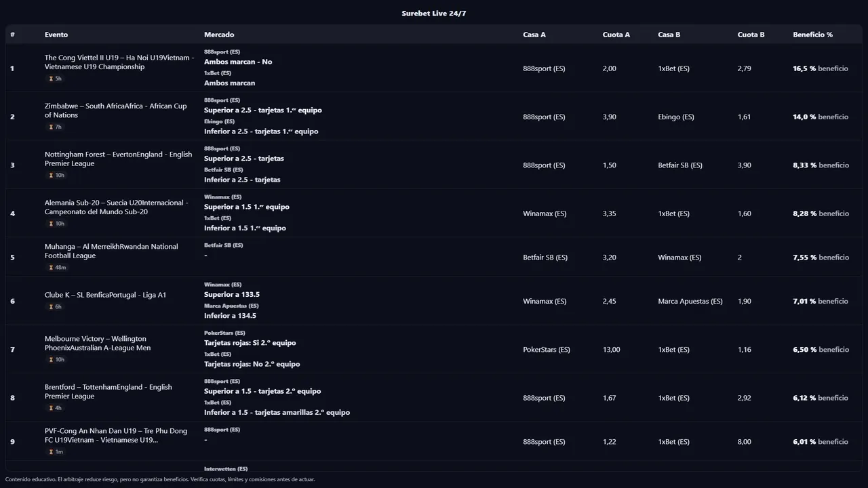Sort by the Beneficio % column header
Screen dimensions: 868x488
[x=812, y=35]
